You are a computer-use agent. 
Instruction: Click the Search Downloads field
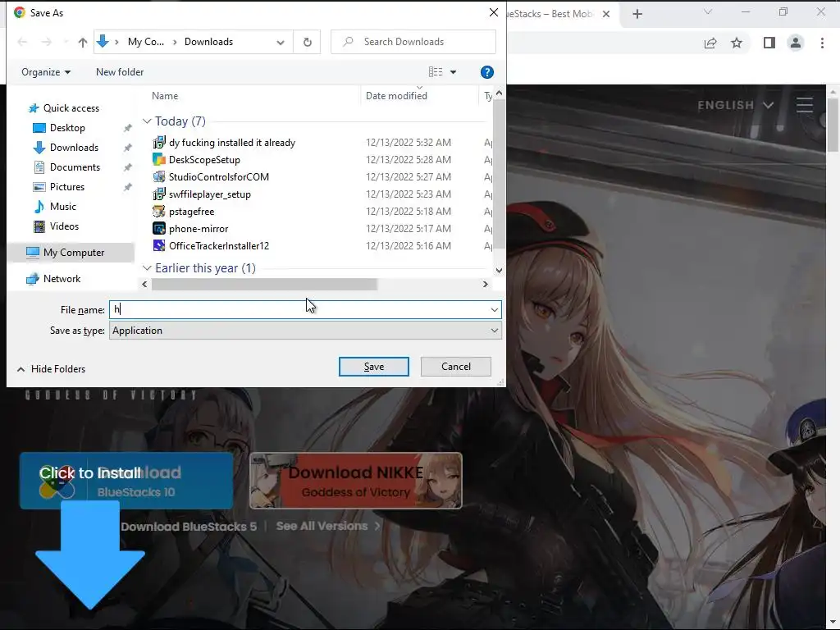tap(413, 42)
